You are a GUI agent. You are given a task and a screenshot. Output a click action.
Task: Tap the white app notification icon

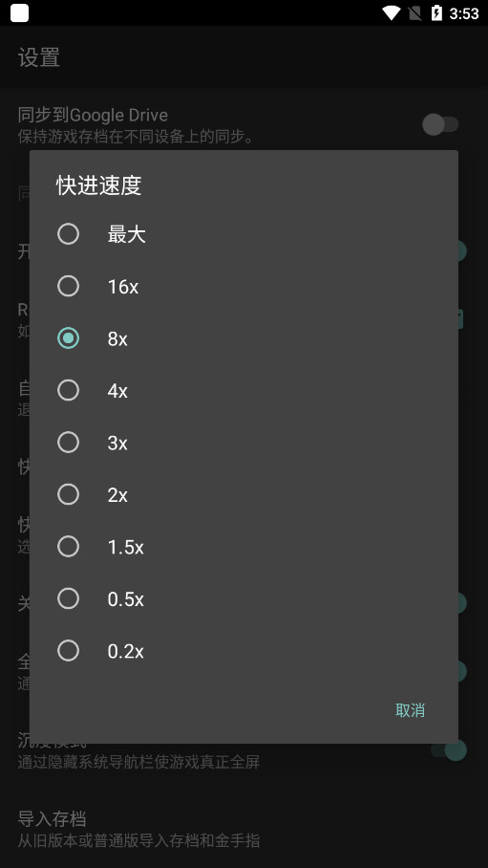(19, 12)
